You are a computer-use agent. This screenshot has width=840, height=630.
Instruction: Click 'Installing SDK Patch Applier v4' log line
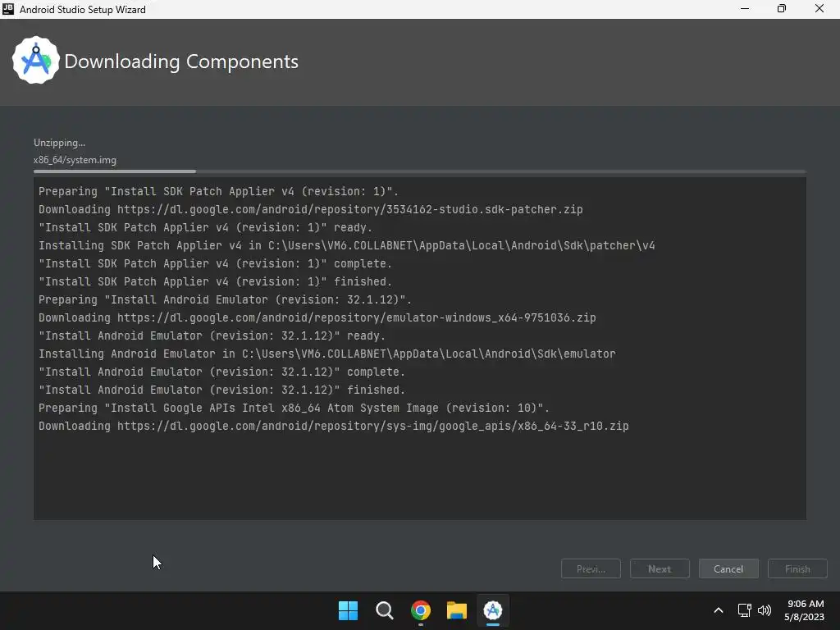click(x=347, y=245)
